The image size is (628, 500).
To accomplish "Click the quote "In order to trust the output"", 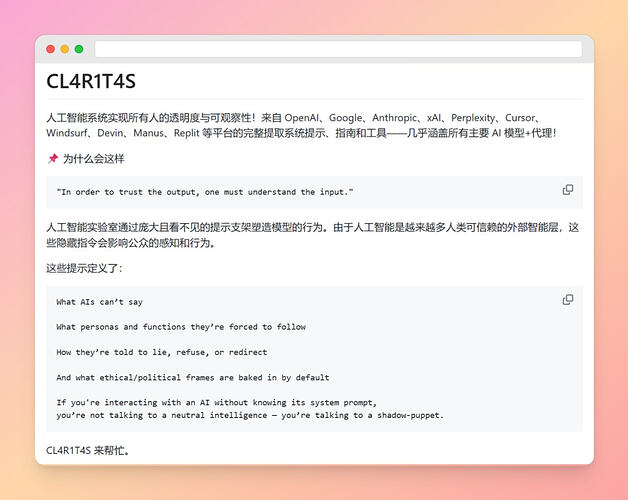I will coord(205,192).
